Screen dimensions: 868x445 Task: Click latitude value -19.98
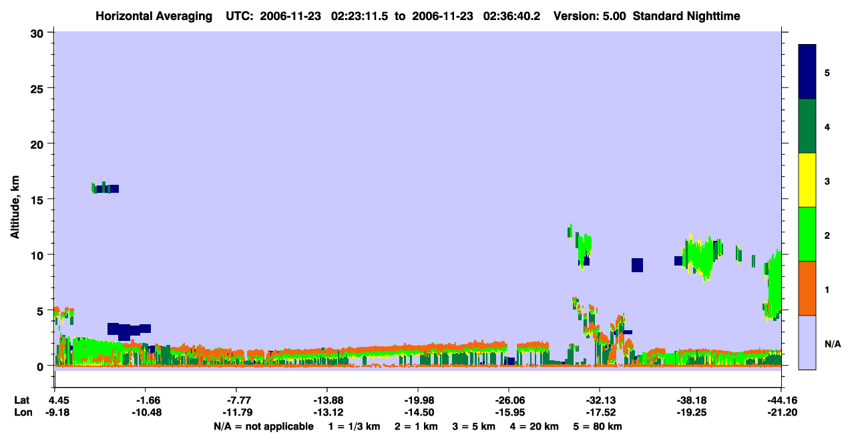pyautogui.click(x=417, y=400)
